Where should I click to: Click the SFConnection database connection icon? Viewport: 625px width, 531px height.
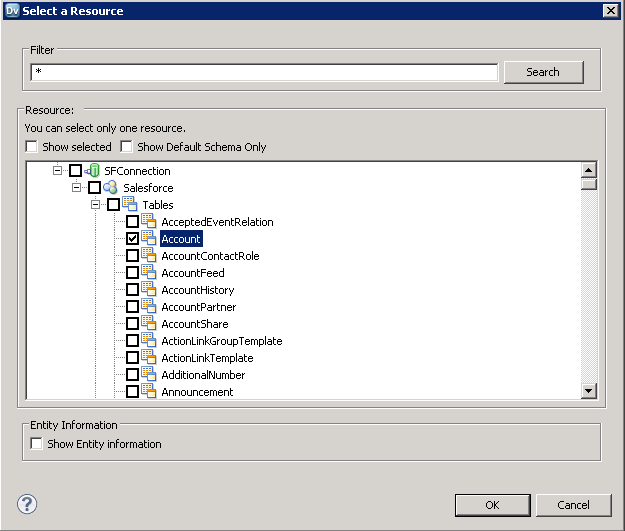pyautogui.click(x=93, y=171)
